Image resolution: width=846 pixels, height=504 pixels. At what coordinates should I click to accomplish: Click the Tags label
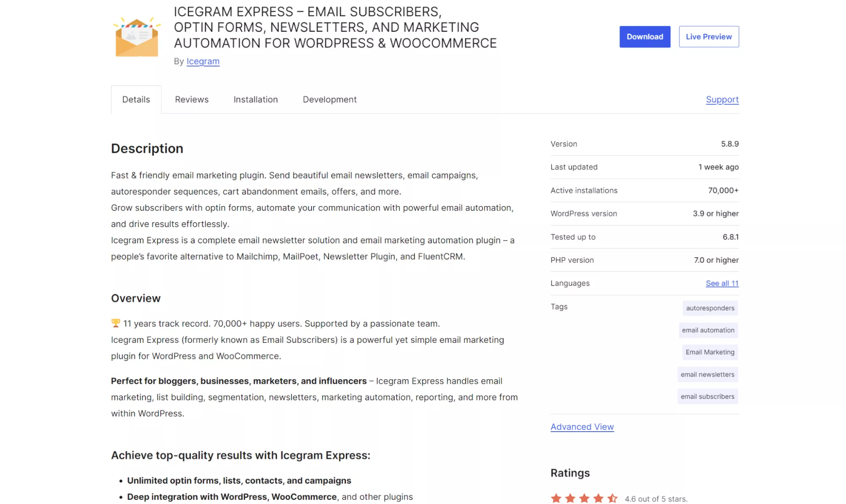(x=559, y=307)
